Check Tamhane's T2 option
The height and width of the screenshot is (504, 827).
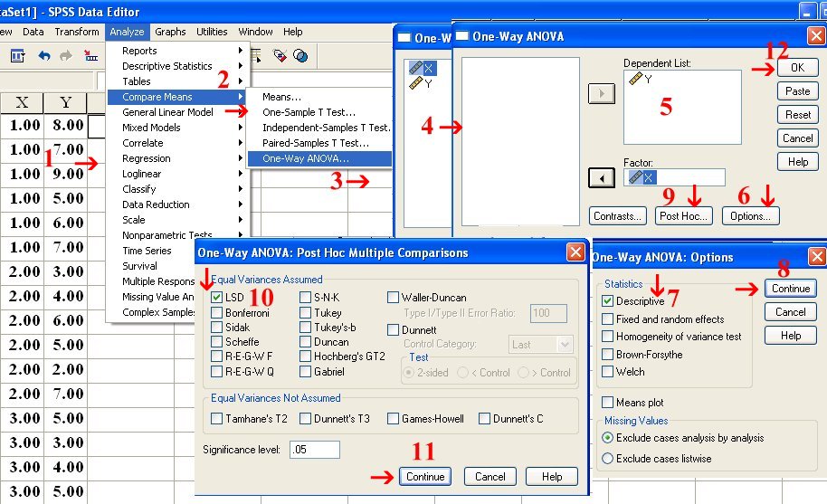[x=216, y=419]
